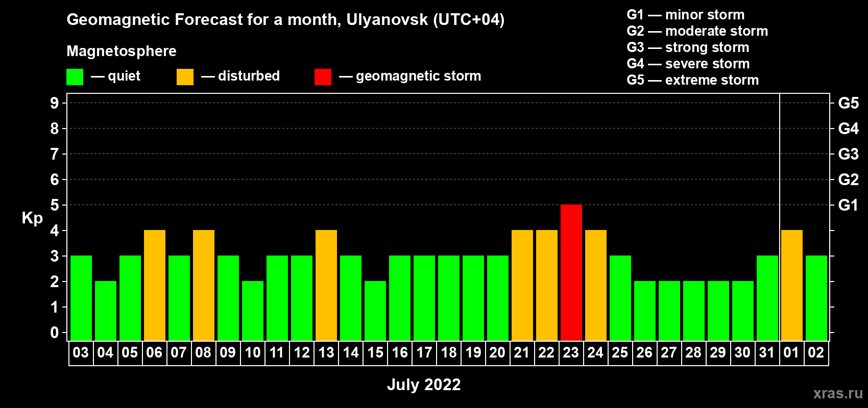
Task: Click the orange disturbed legend swatch
Action: click(185, 77)
